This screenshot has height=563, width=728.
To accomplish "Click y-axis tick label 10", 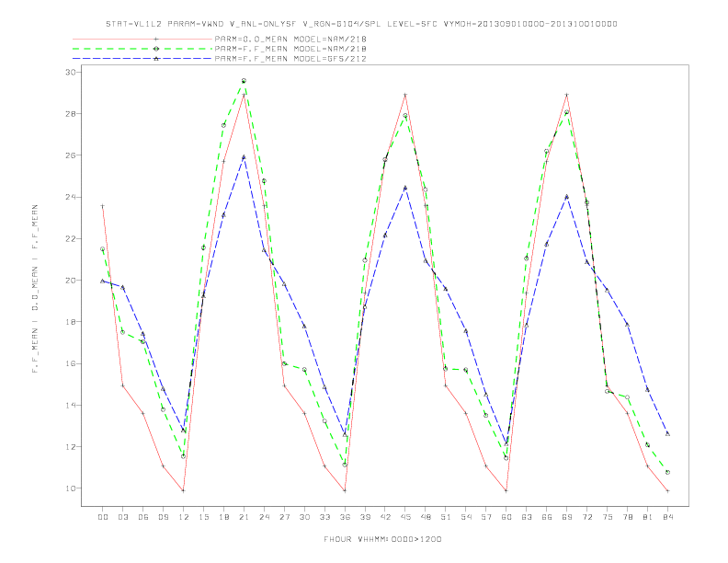I will (x=71, y=488).
